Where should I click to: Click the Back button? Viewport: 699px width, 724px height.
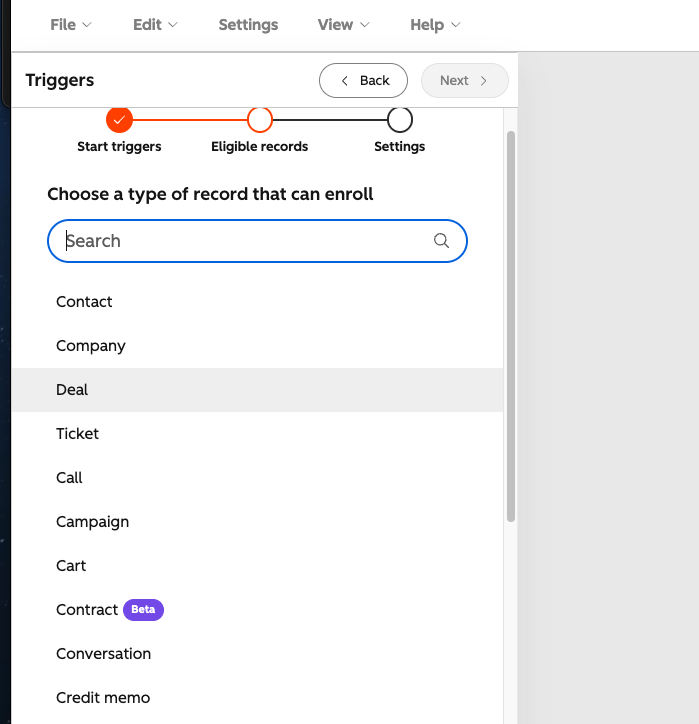click(x=363, y=80)
